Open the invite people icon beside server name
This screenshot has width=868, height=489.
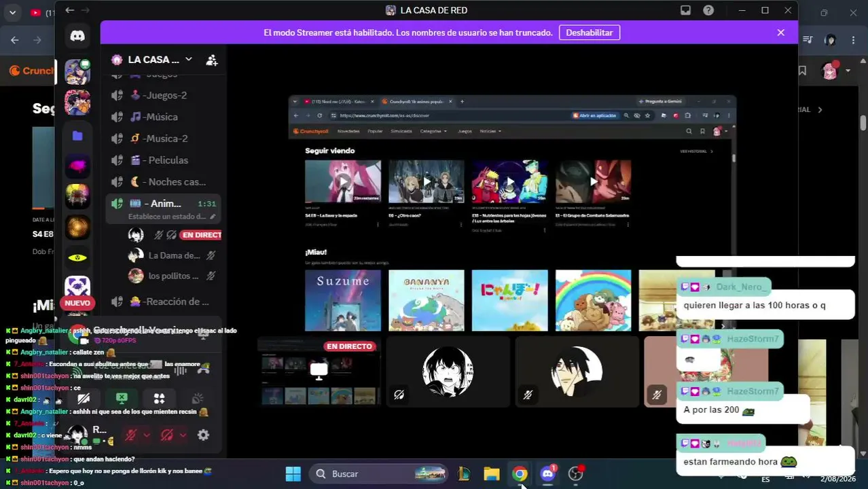pos(212,60)
